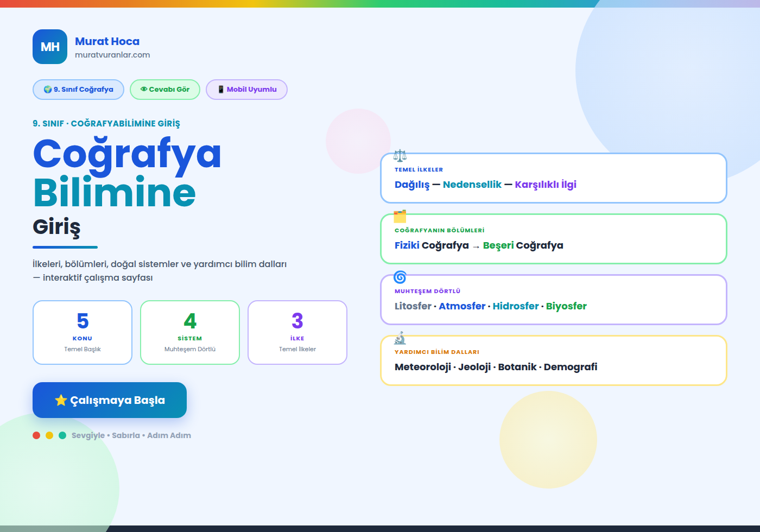Click the word Litosfer
The width and height of the screenshot is (760, 532).
(x=413, y=306)
